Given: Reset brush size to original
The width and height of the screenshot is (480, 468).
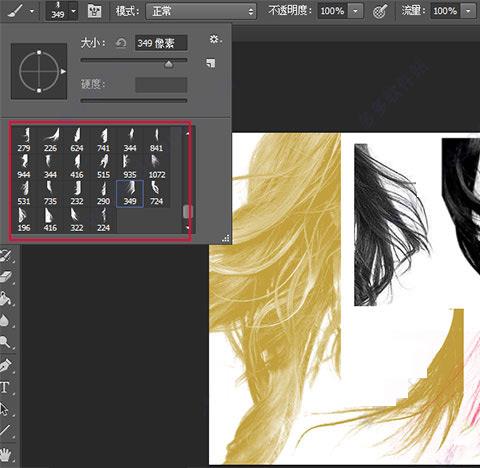Looking at the screenshot, I should point(121,43).
